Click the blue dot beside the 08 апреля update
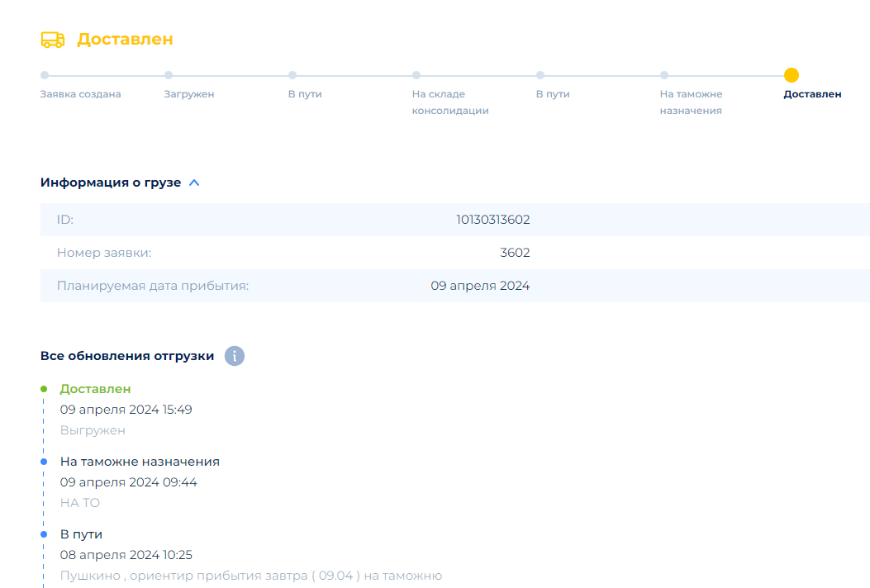Image resolution: width=870 pixels, height=588 pixels. (44, 534)
